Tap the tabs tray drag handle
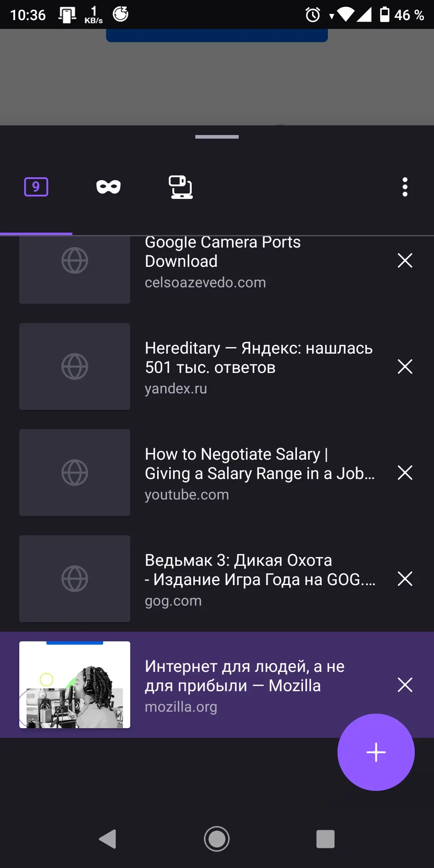Screen dimensions: 434x868 pyautogui.click(x=217, y=137)
